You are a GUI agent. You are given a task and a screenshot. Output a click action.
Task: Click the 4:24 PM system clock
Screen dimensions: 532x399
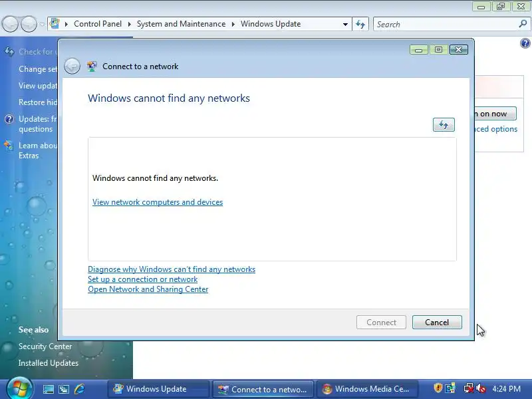507,388
